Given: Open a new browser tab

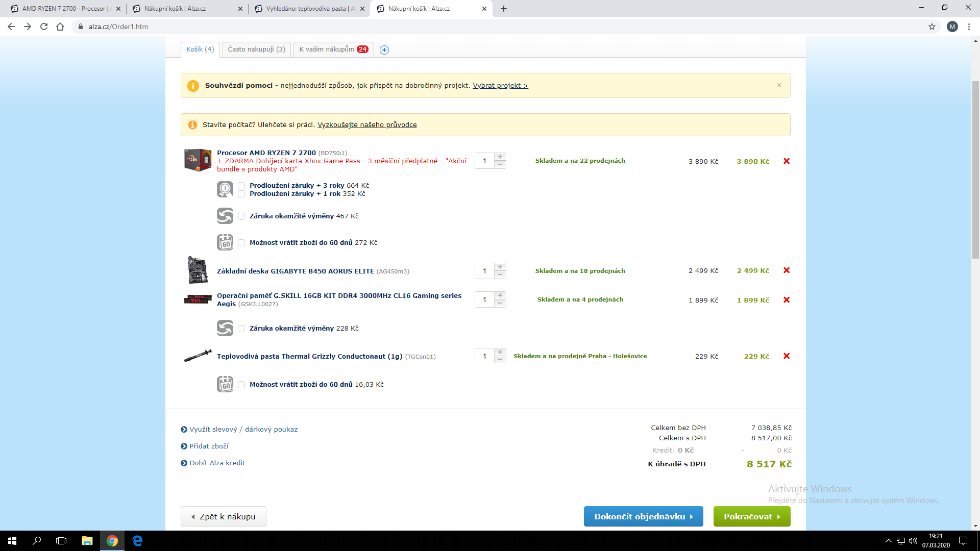Looking at the screenshot, I should [504, 9].
